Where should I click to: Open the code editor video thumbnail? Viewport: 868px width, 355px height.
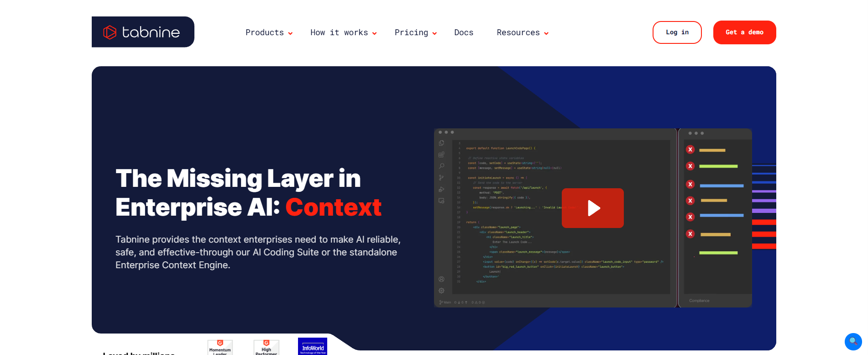(593, 218)
